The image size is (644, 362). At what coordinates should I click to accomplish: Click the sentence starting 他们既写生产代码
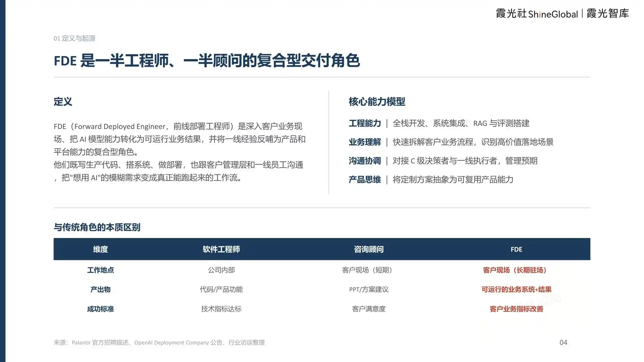(179, 171)
